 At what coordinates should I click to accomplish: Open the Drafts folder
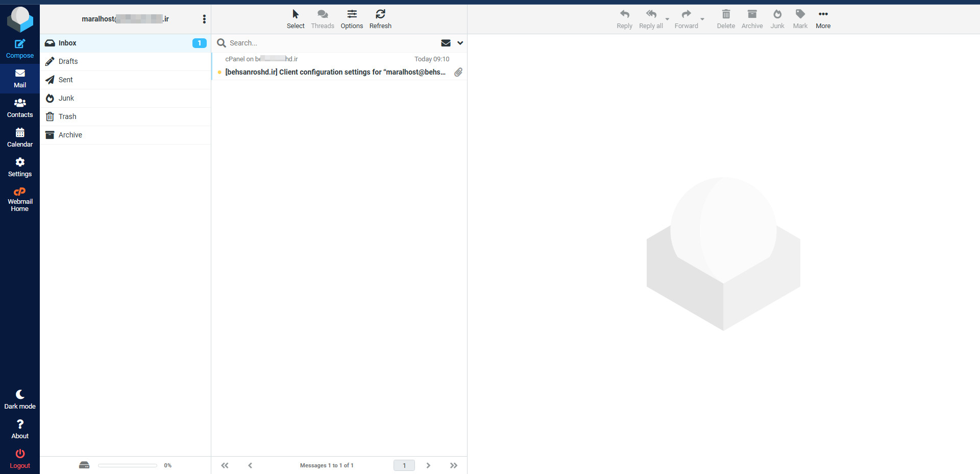click(x=68, y=61)
